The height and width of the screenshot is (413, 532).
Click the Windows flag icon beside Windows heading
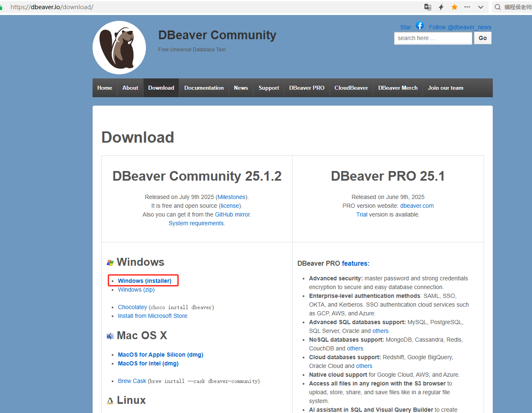pos(110,263)
